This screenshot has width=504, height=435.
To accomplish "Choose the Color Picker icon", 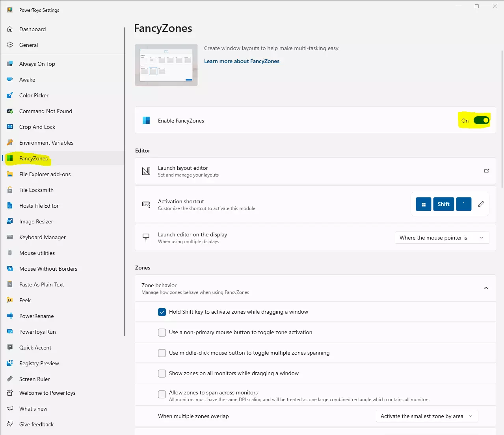I will (10, 95).
